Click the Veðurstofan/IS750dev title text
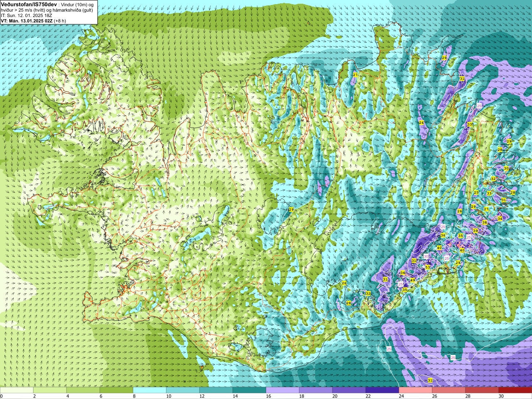 [x=29, y=4]
